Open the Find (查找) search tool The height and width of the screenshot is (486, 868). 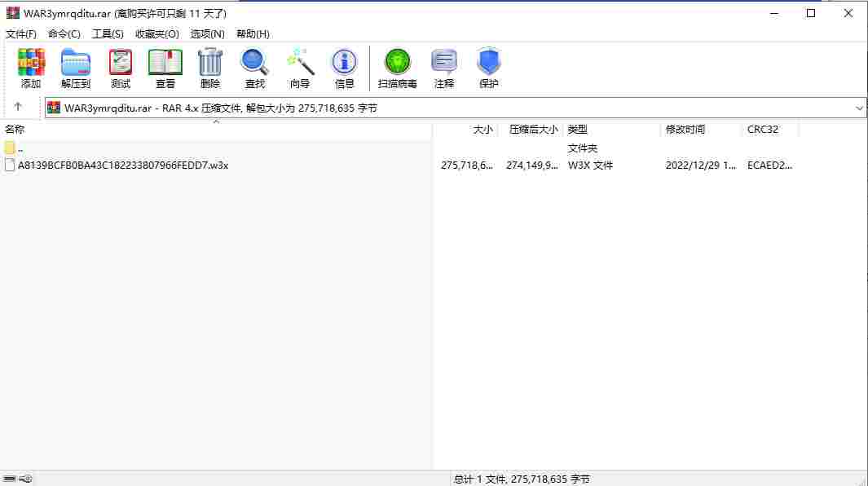(x=254, y=68)
